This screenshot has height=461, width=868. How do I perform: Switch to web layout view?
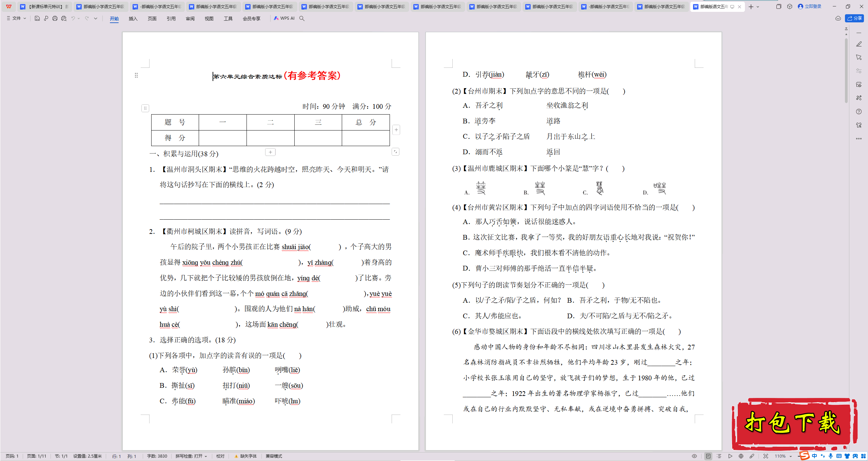tap(741, 456)
